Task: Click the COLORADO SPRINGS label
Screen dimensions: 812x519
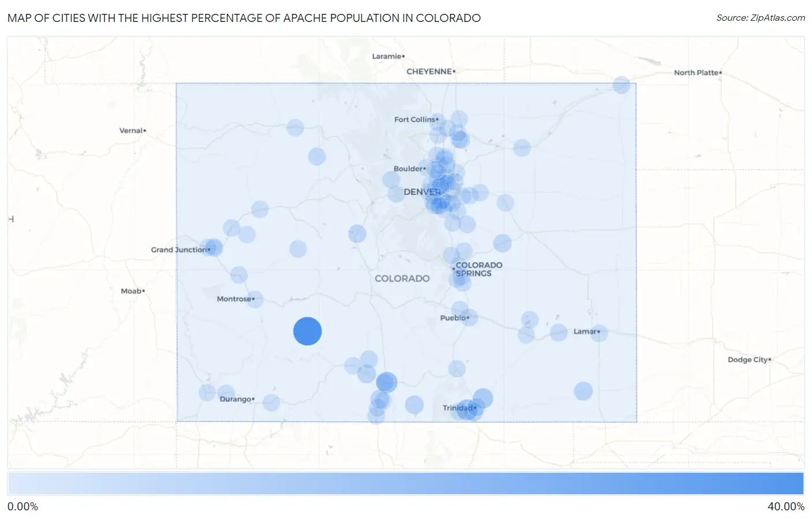Action: [479, 269]
